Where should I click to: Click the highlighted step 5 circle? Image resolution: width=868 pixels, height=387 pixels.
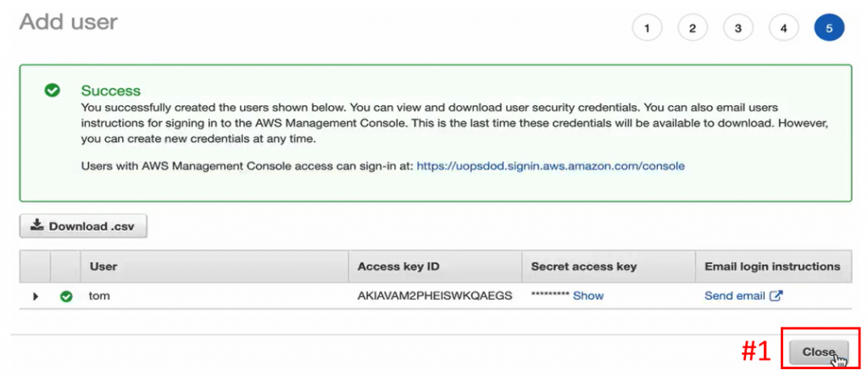coord(829,28)
